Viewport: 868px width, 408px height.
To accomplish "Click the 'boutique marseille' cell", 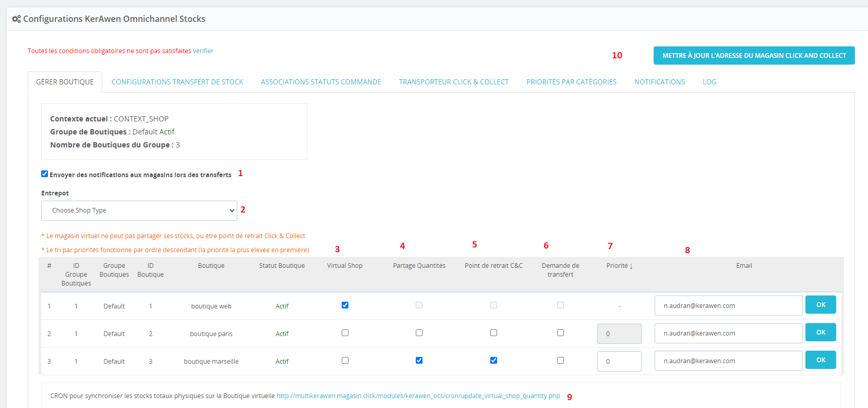I will tap(211, 362).
